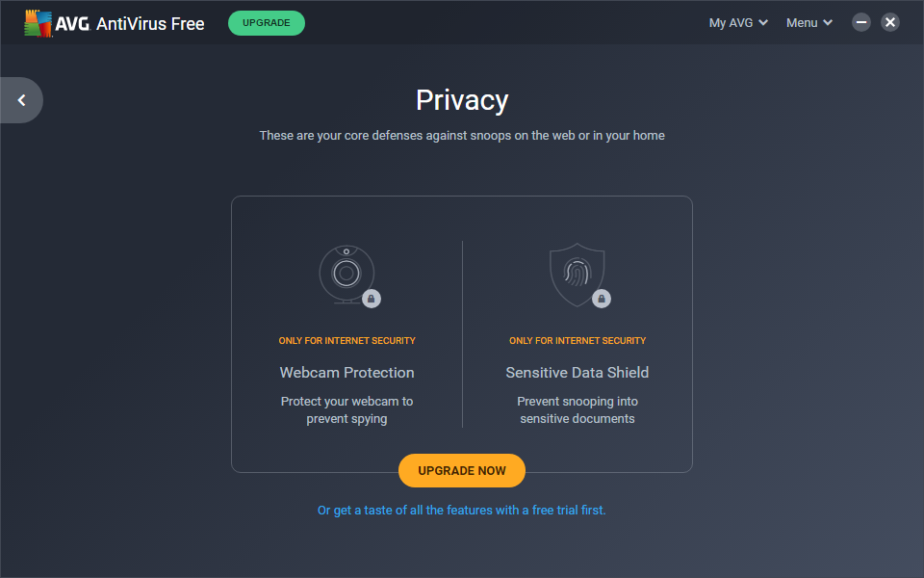Click the Webcam 'Only for Internet Security' label
The width and height of the screenshot is (924, 578).
[346, 341]
